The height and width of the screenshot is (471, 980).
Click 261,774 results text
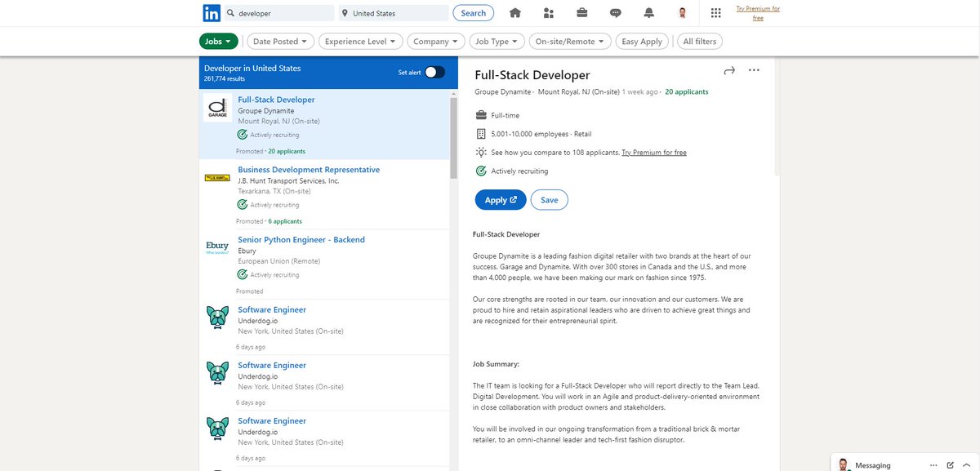click(x=225, y=79)
